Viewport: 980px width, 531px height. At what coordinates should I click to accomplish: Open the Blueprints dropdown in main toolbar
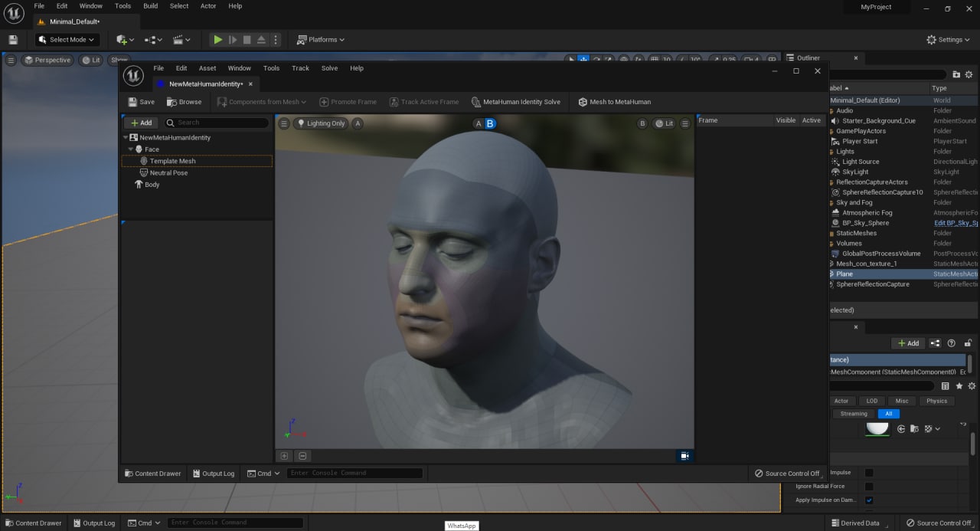tap(153, 39)
